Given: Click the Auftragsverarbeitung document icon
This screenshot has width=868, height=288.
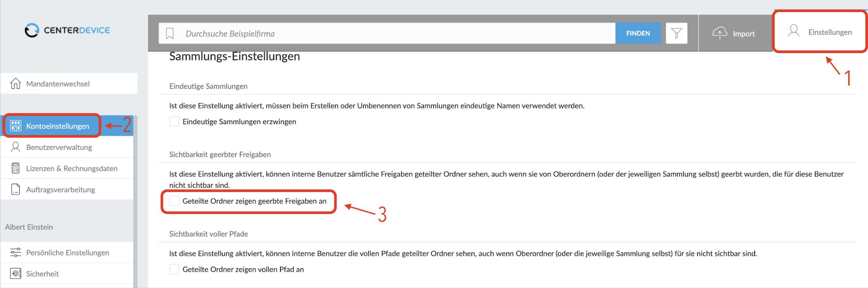Looking at the screenshot, I should pyautogui.click(x=15, y=189).
